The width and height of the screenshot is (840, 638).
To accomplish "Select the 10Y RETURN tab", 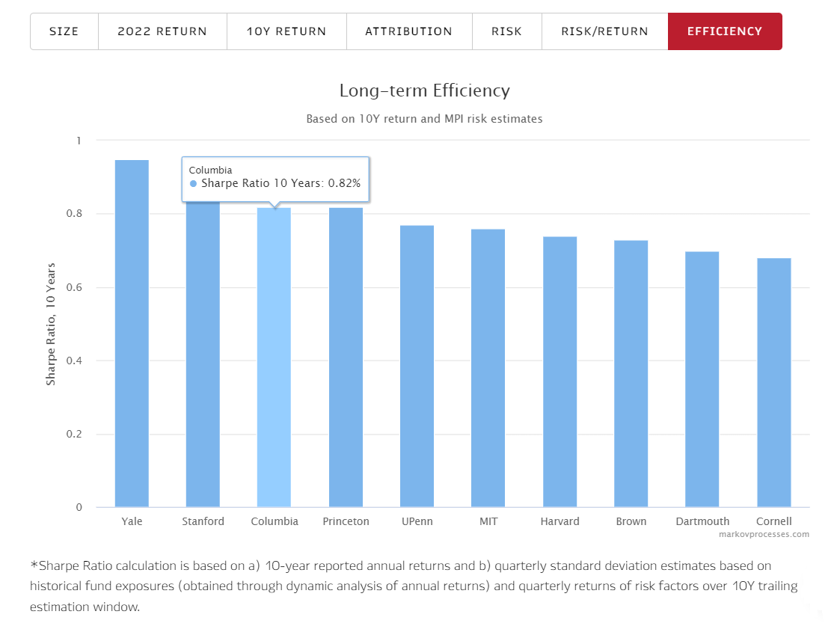I will 286,31.
